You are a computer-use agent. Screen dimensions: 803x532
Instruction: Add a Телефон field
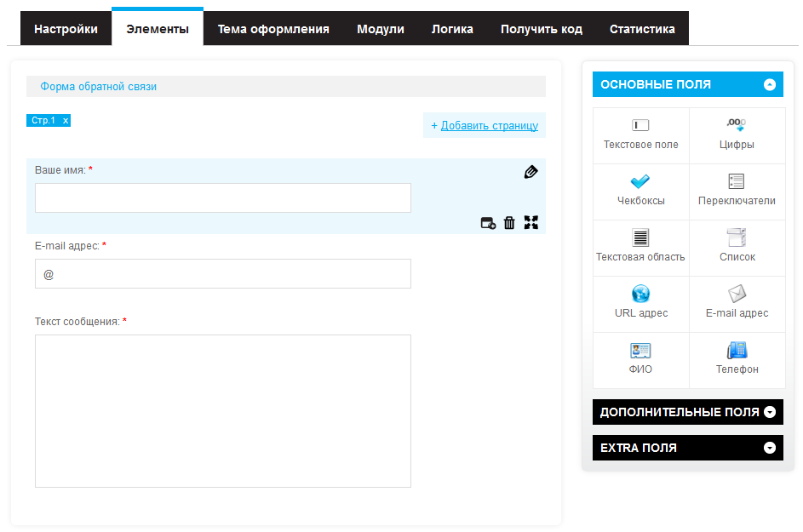point(737,360)
